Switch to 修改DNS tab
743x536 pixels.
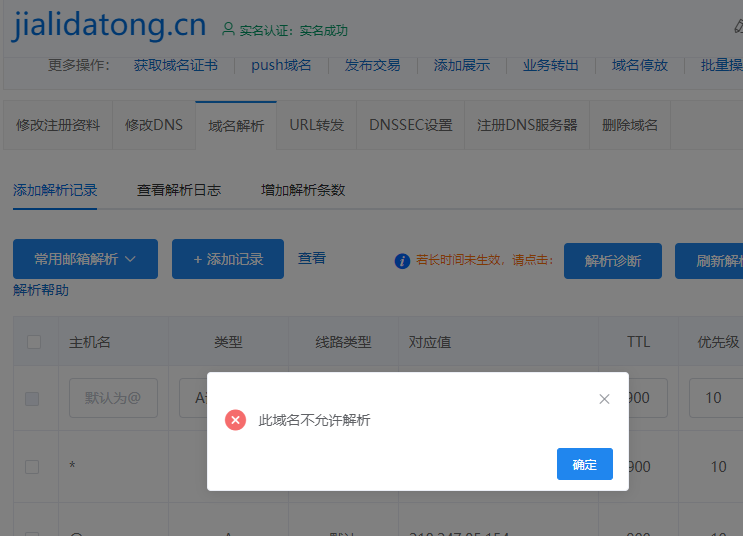click(x=154, y=125)
